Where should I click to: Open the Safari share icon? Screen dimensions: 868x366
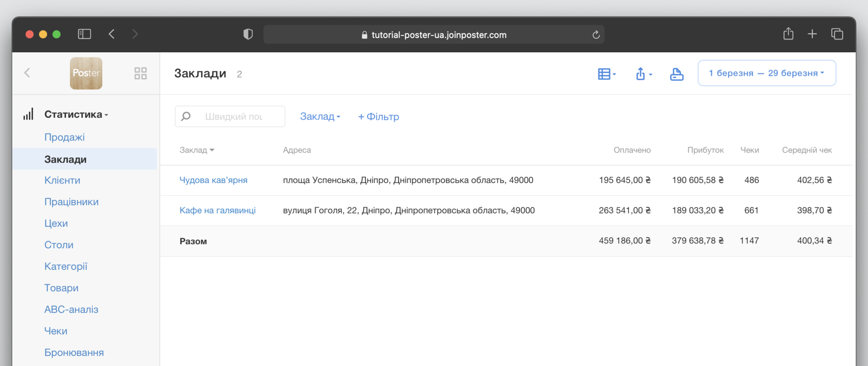point(788,34)
